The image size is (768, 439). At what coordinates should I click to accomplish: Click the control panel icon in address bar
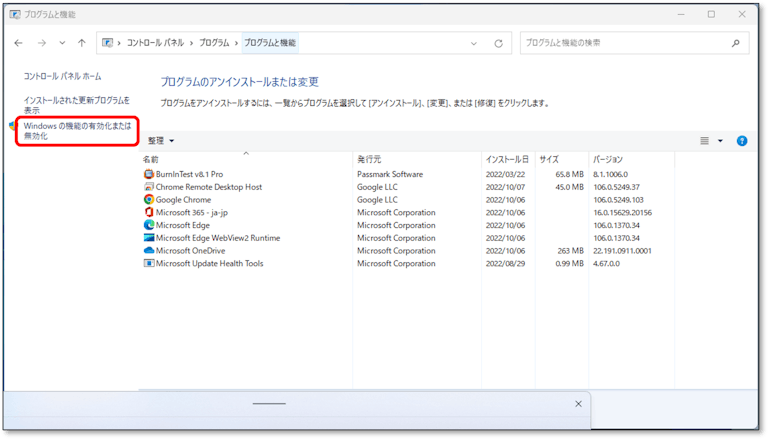tap(107, 43)
